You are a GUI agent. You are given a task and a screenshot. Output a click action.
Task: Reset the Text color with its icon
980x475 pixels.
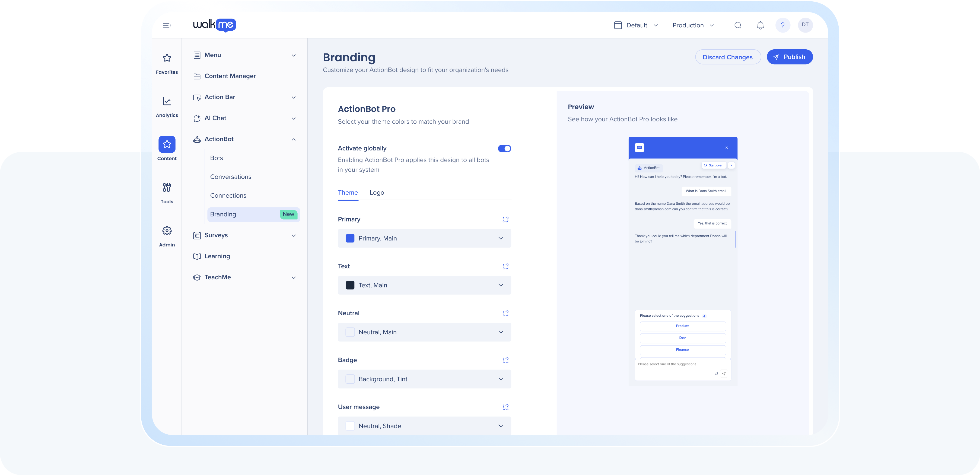coord(505,266)
